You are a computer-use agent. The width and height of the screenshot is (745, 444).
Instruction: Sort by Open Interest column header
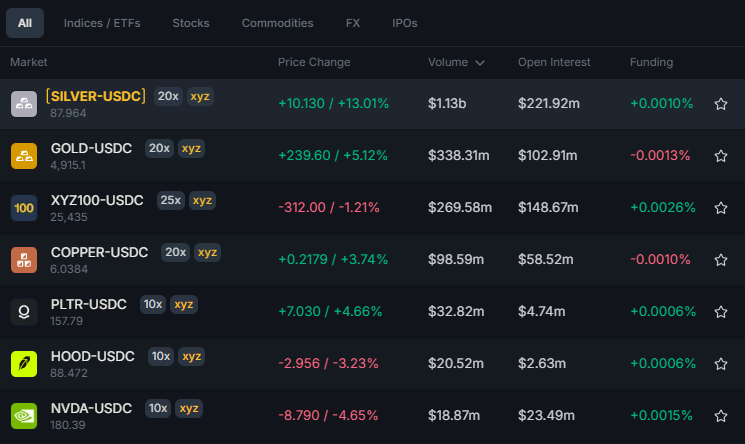tap(554, 62)
